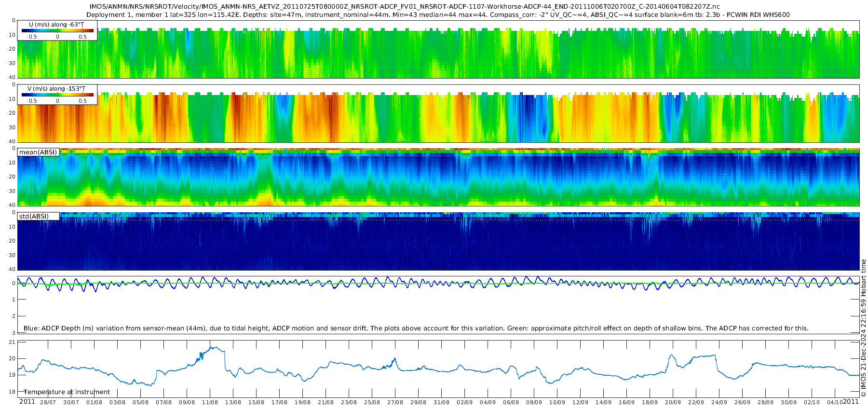Click the '06/09' date tick label
Image resolution: width=868 pixels, height=410 pixels.
coord(511,402)
